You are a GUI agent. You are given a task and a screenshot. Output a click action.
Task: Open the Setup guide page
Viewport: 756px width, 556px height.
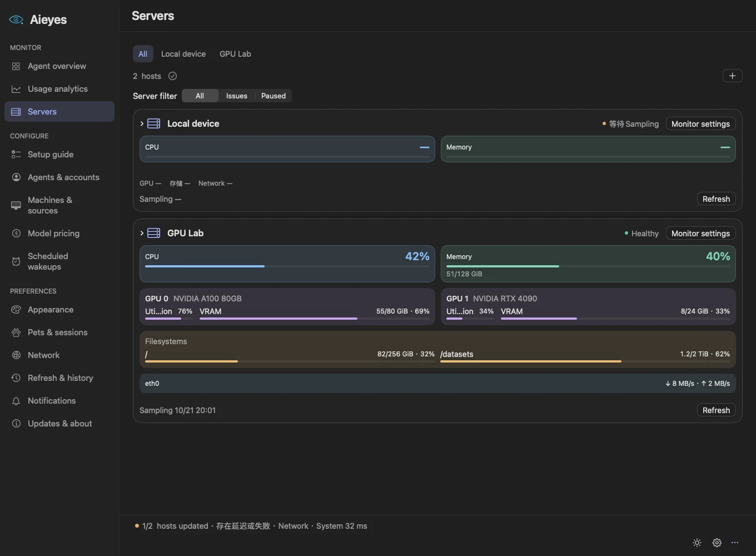point(59,155)
